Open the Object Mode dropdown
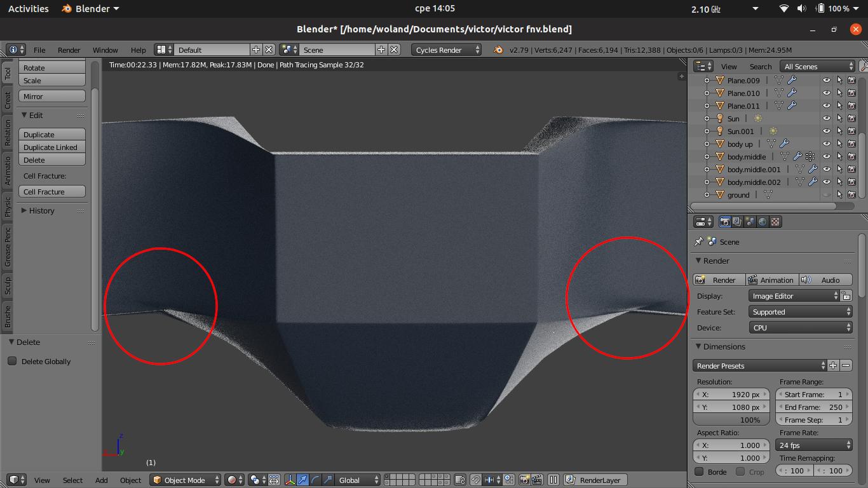Viewport: 868px width, 488px height. (x=185, y=480)
